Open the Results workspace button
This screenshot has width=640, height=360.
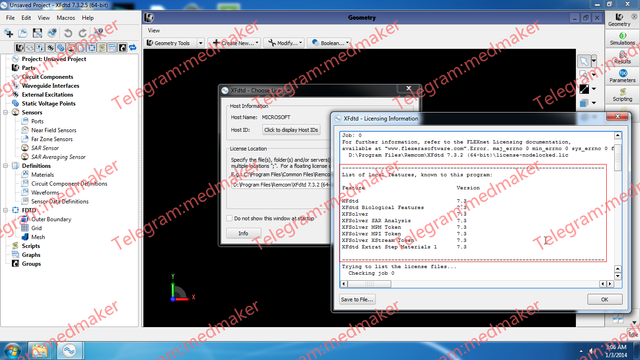tap(622, 57)
